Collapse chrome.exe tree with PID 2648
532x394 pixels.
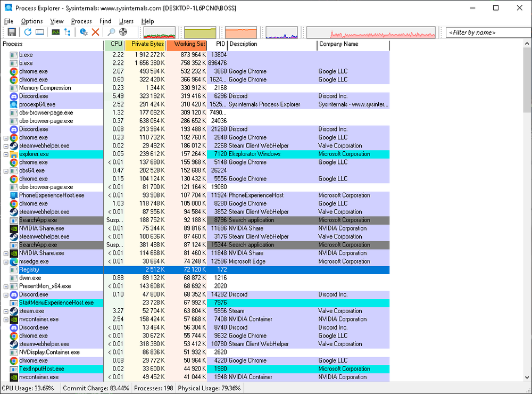tap(6, 138)
